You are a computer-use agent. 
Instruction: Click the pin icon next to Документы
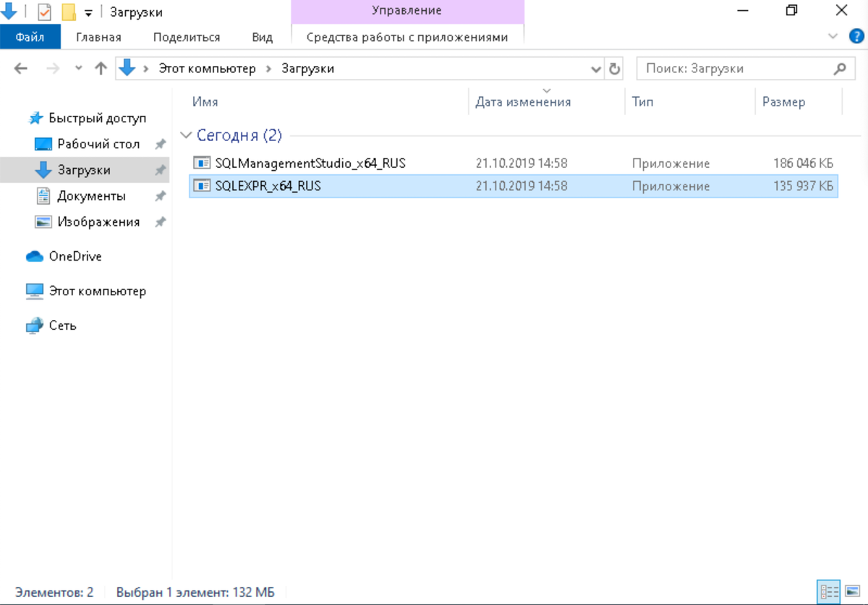(161, 196)
